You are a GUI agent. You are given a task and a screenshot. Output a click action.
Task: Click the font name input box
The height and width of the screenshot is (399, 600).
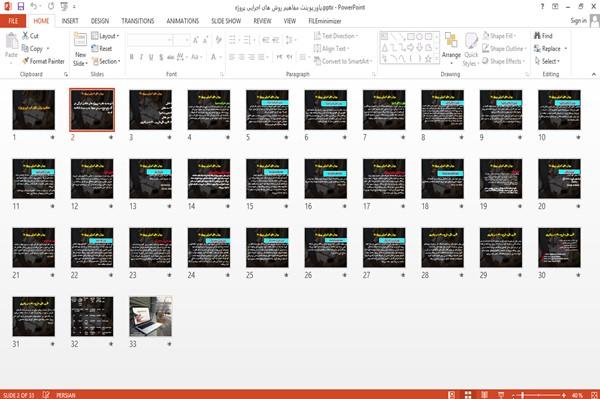149,40
